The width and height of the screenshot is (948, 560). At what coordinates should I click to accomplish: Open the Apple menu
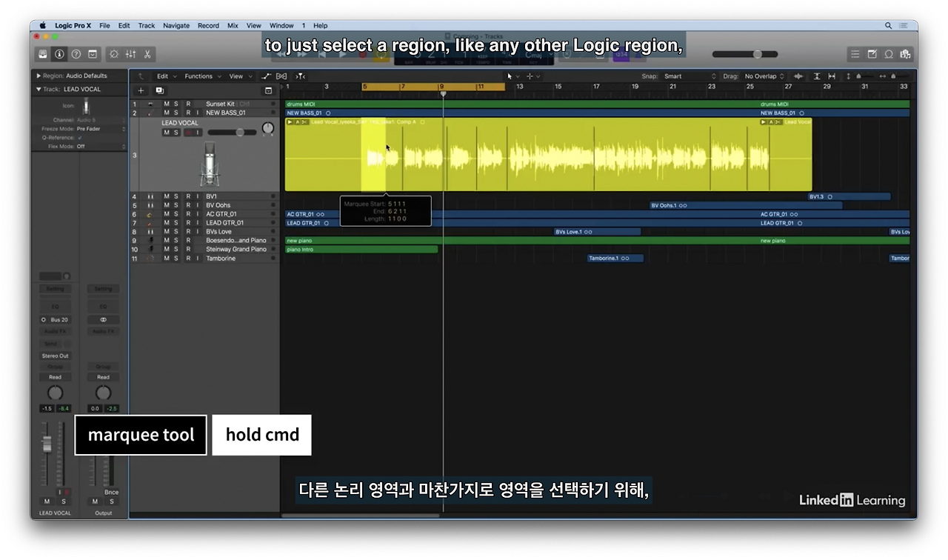(42, 25)
